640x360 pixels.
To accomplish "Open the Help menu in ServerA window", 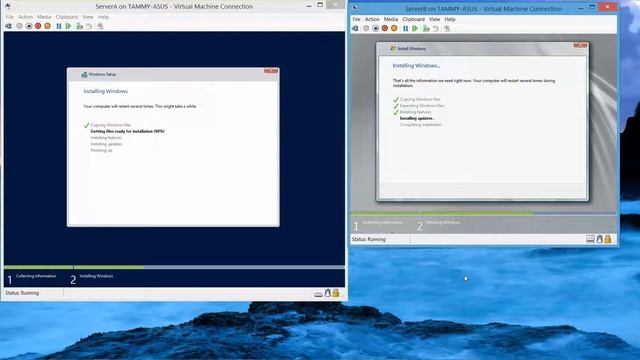I will (103, 17).
